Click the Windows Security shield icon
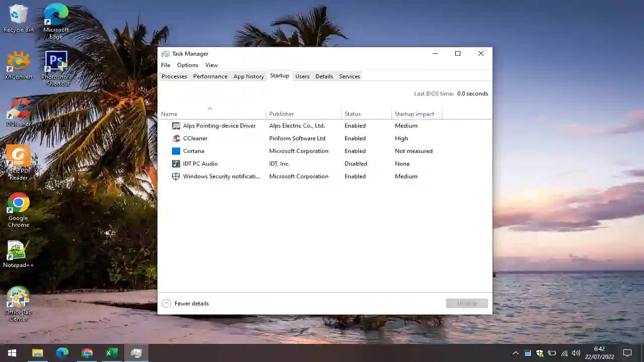The image size is (644, 362). click(x=176, y=176)
